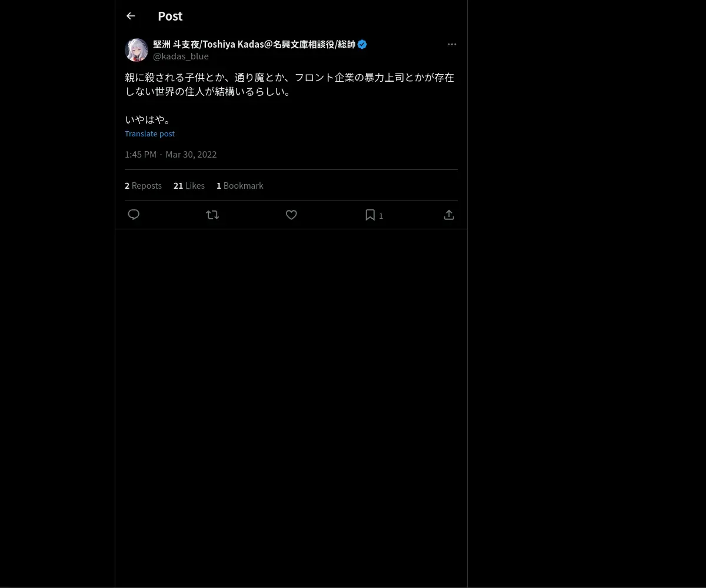
Task: Open the author's profile avatar
Action: pos(136,50)
